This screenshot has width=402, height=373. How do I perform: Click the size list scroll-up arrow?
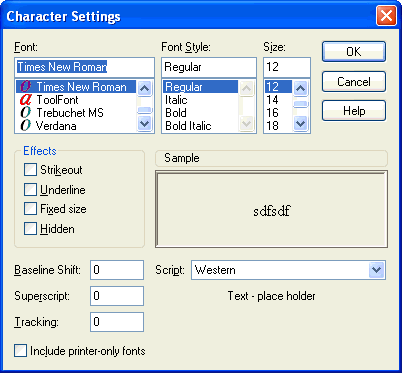tap(301, 88)
